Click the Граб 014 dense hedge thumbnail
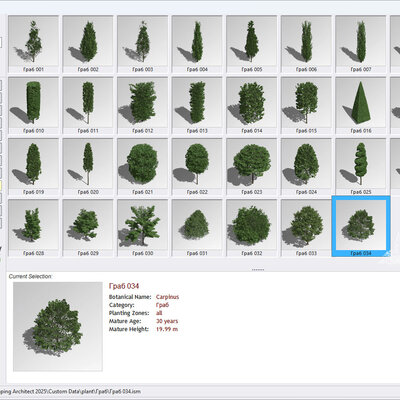This screenshot has height=400, width=400. [x=252, y=106]
